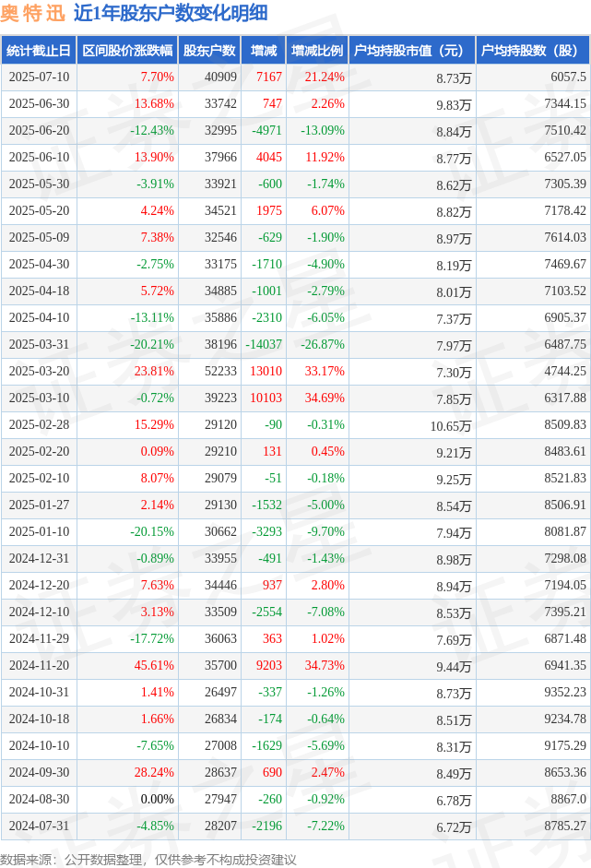Select the 2025-03-31 date cell
591x868 pixels.
39,344
